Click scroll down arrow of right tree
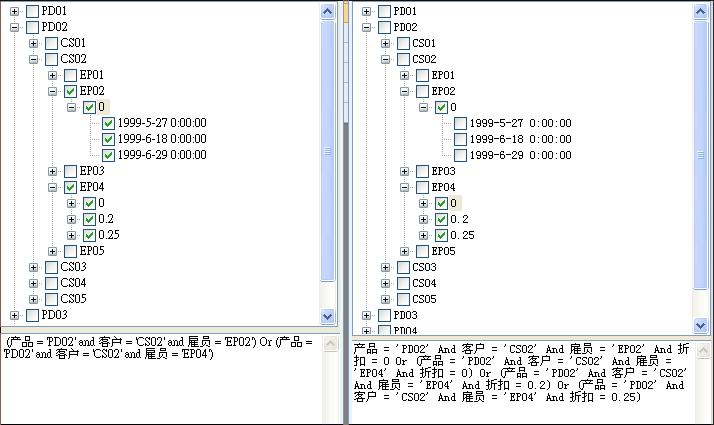Screen dimensions: 714x425 [700, 325]
